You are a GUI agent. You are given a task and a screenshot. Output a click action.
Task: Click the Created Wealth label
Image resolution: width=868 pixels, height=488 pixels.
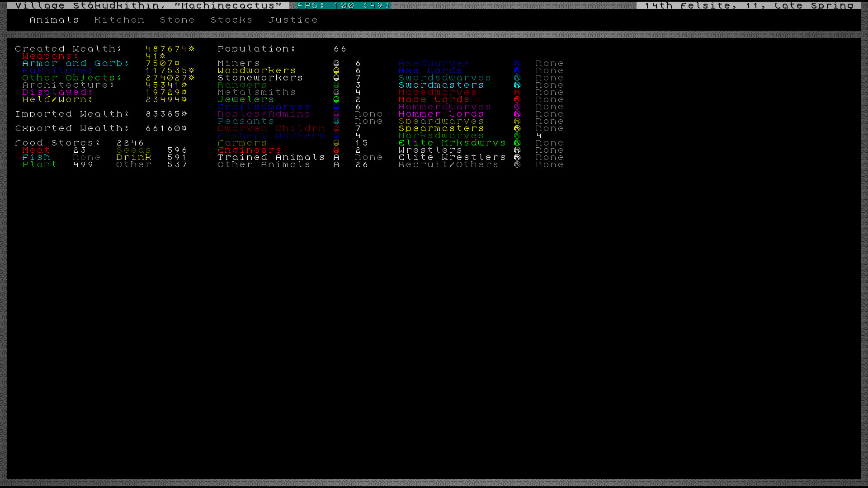point(69,49)
